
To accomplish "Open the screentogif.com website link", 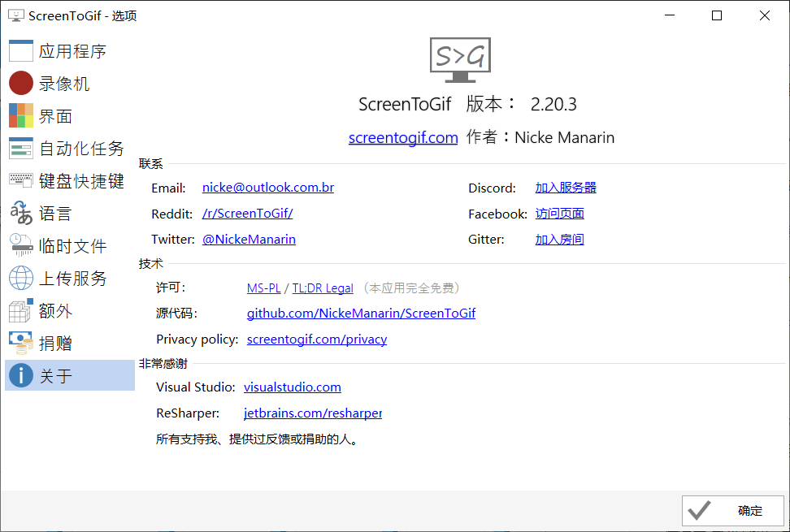I will (403, 137).
